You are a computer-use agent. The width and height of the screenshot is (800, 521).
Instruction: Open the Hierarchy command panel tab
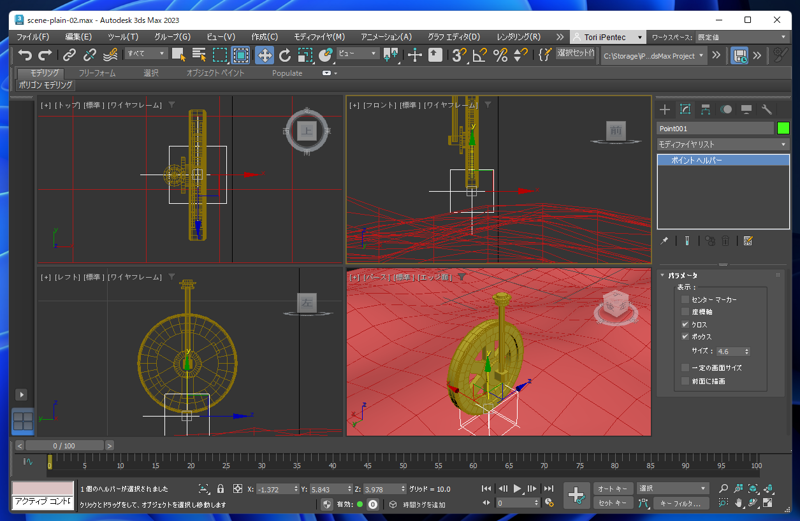705,109
